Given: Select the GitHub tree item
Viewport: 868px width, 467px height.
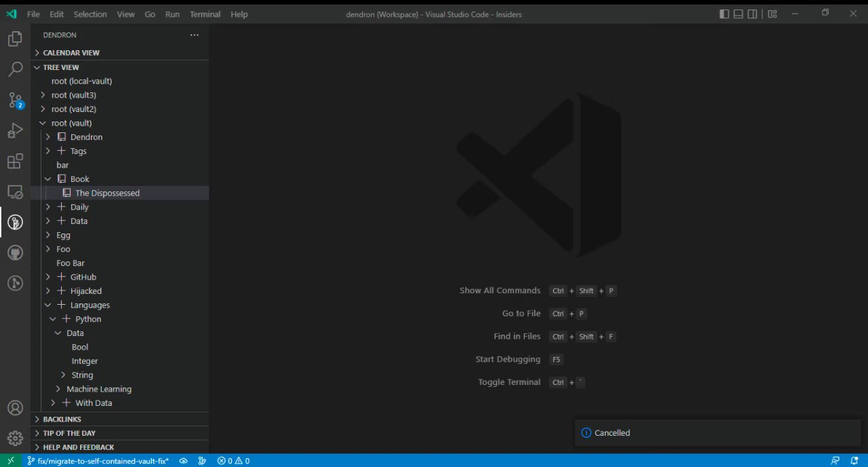Looking at the screenshot, I should click(x=120, y=277).
